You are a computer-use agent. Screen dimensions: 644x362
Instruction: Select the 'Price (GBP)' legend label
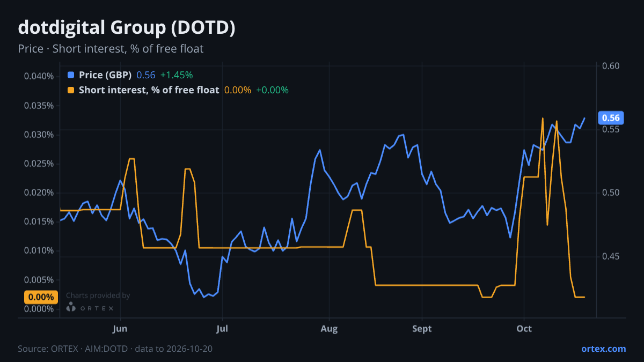click(x=105, y=75)
